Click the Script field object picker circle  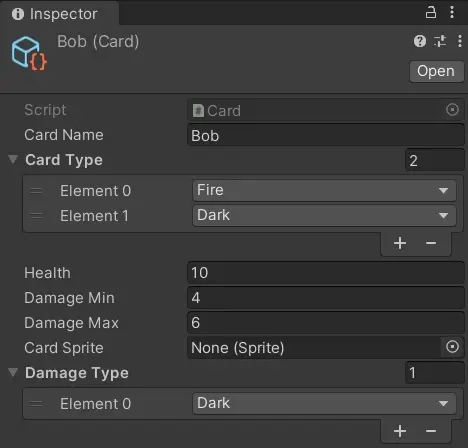coord(452,110)
